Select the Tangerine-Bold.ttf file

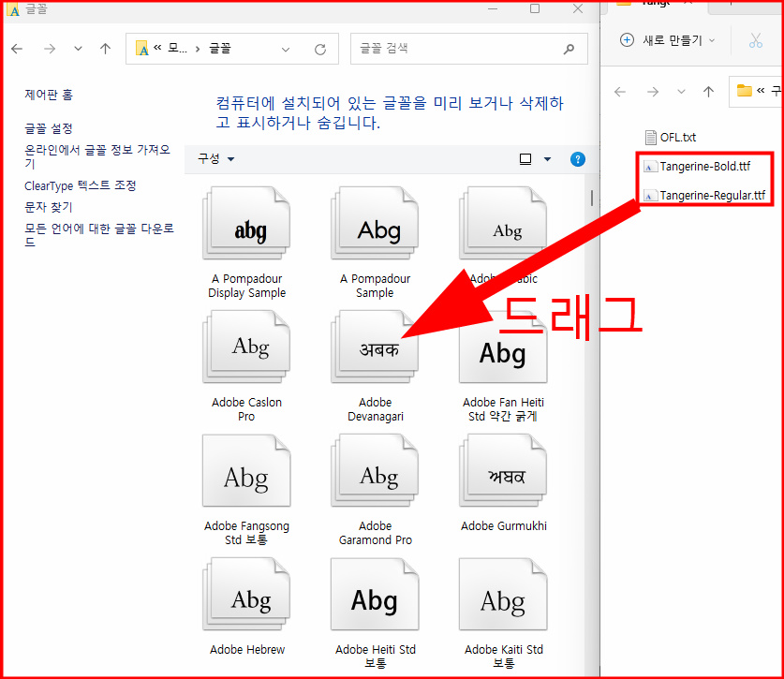[697, 166]
